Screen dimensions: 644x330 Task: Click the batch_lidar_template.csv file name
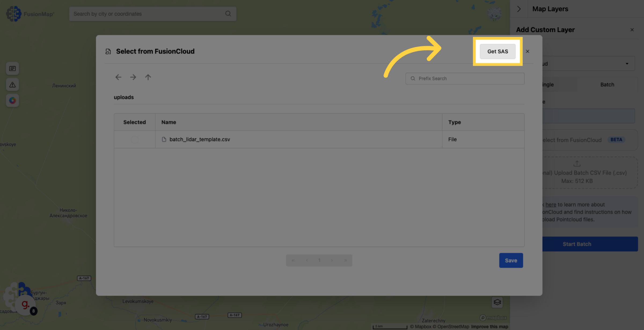pos(200,139)
